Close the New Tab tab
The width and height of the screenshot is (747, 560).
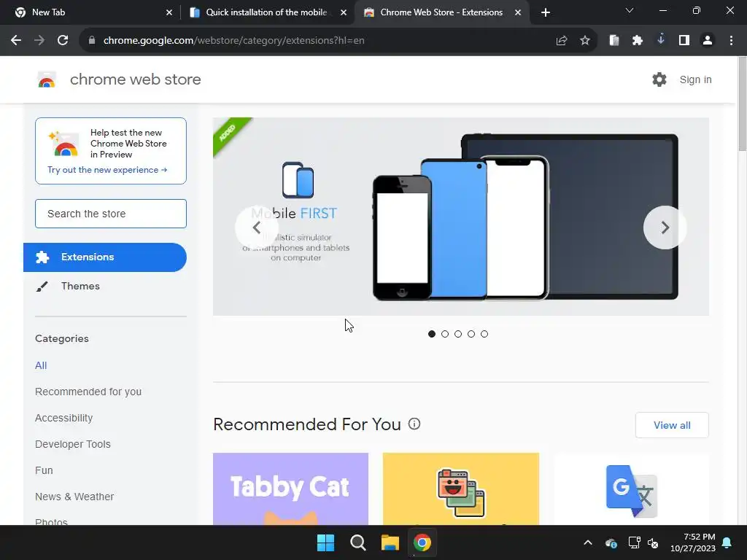[x=169, y=12]
